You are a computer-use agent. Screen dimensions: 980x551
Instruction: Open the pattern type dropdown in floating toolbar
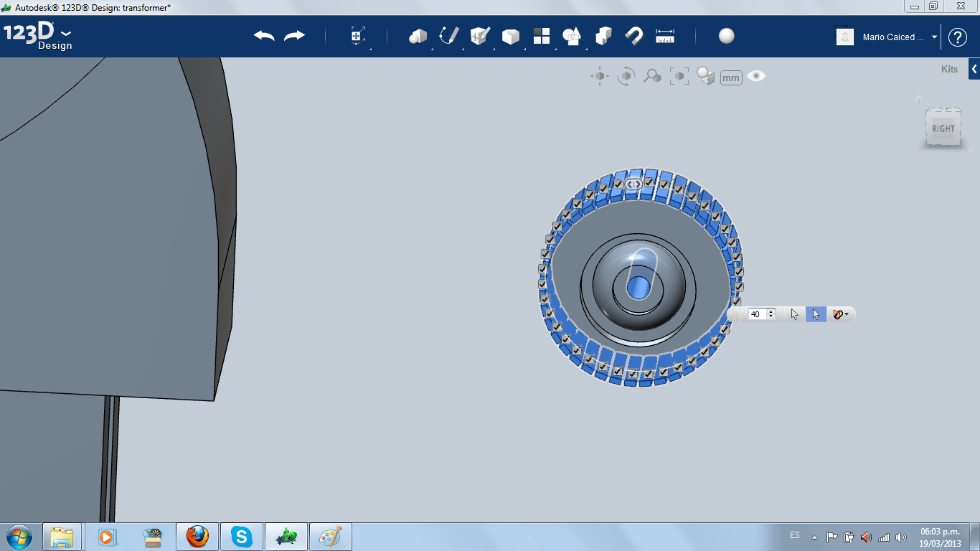tap(840, 314)
